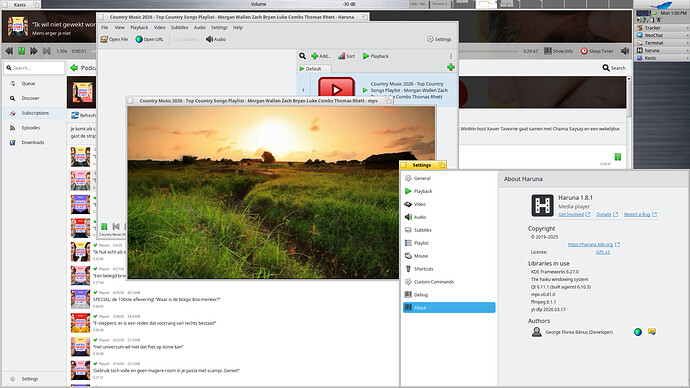Open the Playback menu in Haruna
The image size is (690, 388).
[139, 27]
